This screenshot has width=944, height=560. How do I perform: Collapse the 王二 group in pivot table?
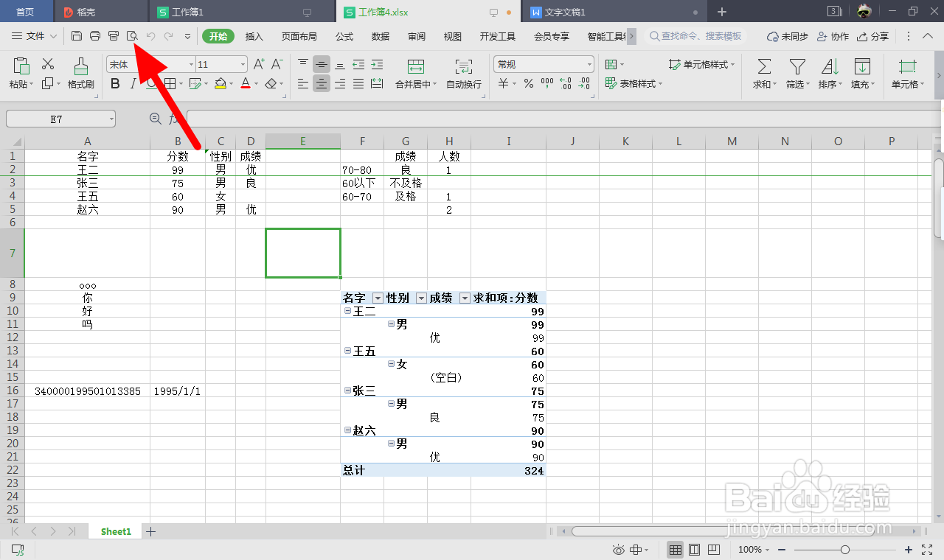[x=347, y=310]
